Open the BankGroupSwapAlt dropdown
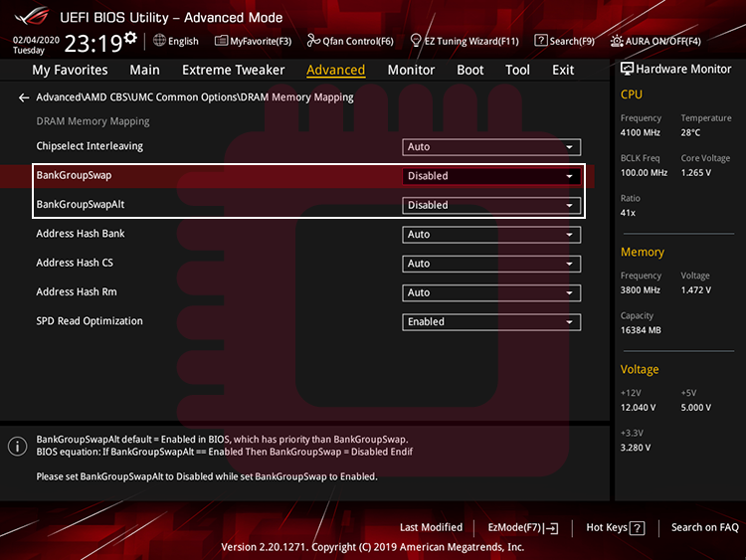 [491, 206]
